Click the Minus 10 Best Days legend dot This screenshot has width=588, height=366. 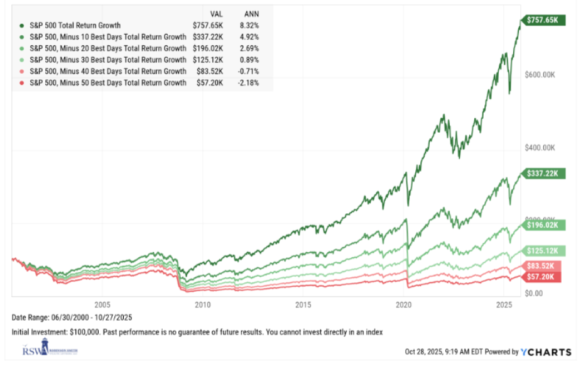tap(23, 37)
